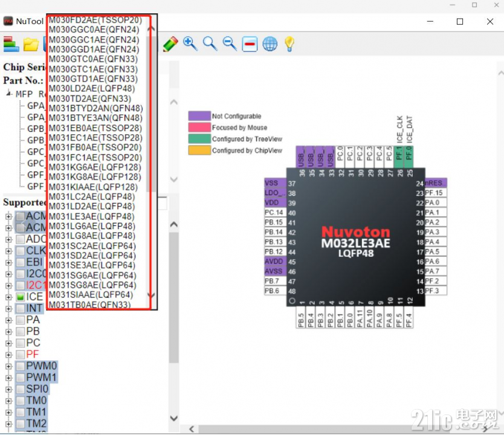
Task: Choose M031FC1AE(TSSOP20) in the part list
Action: tap(95, 158)
